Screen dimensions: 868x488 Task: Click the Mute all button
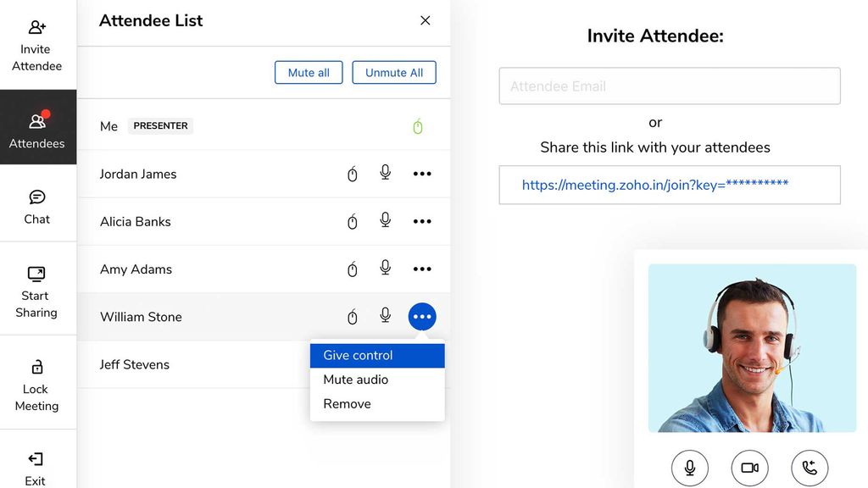coord(309,72)
